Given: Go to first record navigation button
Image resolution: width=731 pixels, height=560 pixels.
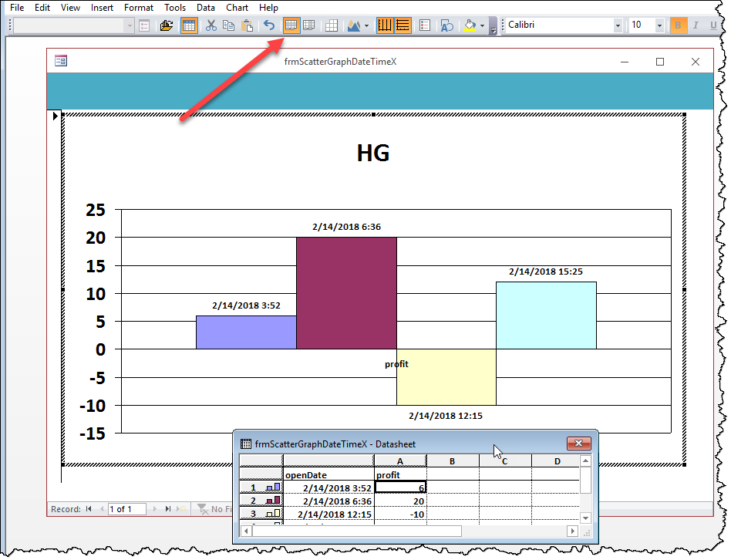Looking at the screenshot, I should pos(89,509).
